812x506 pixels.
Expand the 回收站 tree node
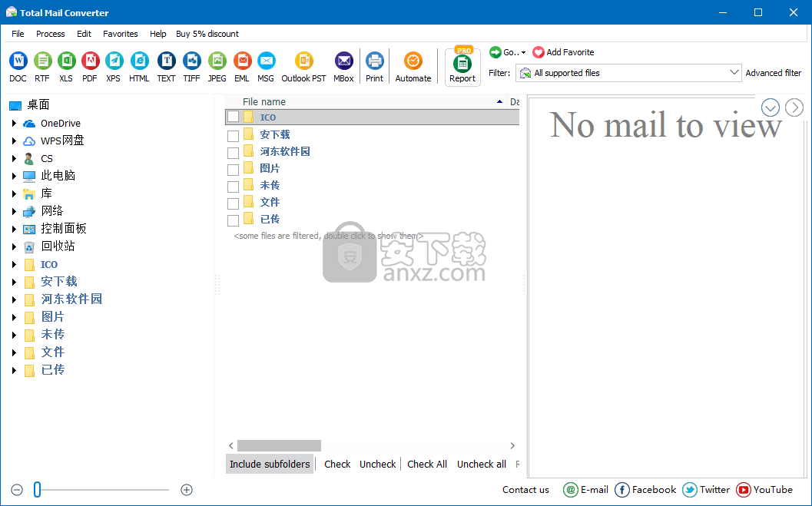pos(14,246)
